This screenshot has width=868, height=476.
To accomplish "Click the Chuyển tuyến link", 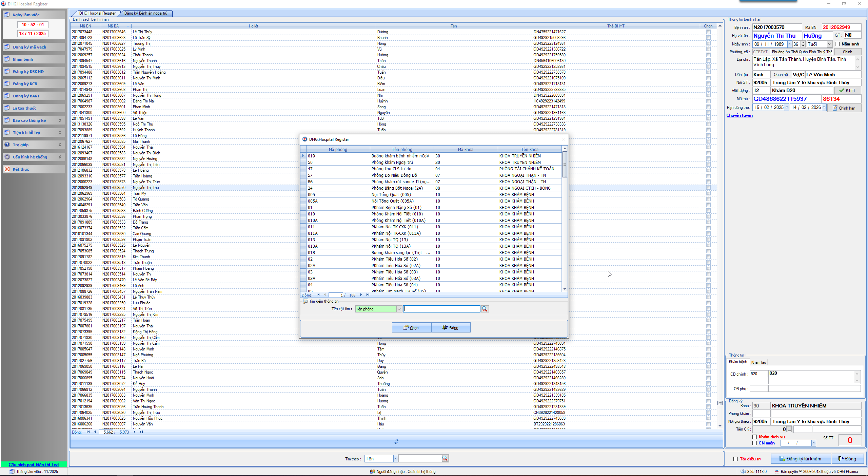I will point(739,115).
